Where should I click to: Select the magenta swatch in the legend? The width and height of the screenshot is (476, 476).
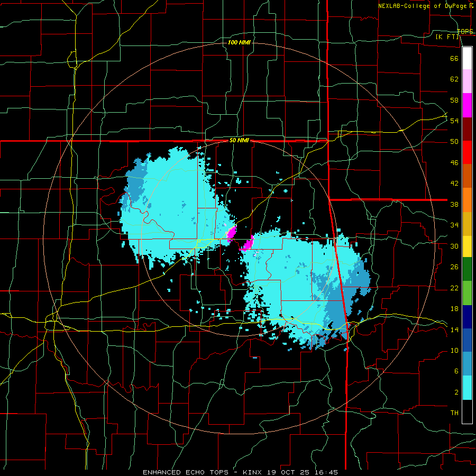[467, 105]
